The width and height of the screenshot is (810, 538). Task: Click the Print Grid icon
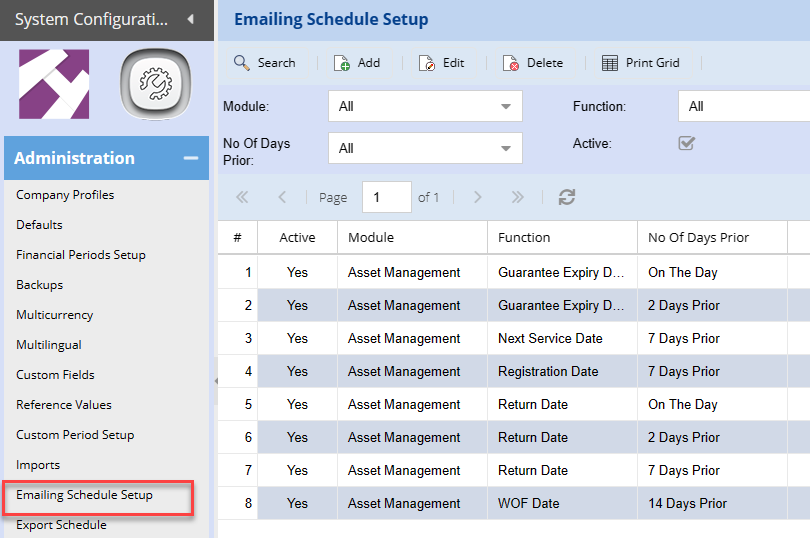(x=610, y=63)
